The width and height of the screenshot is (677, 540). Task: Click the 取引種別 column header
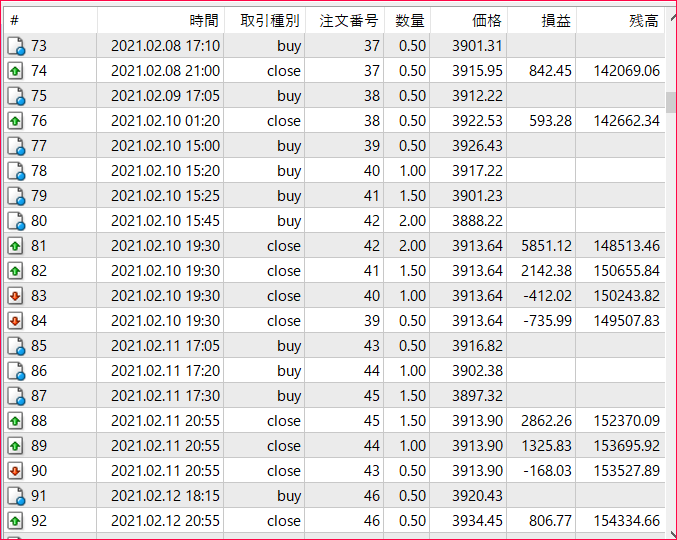coord(264,20)
